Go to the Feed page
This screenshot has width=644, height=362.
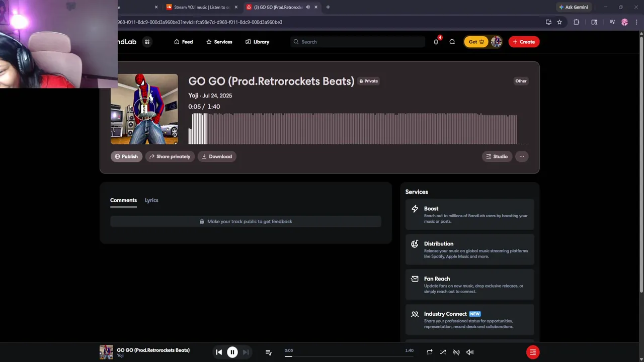tap(183, 42)
